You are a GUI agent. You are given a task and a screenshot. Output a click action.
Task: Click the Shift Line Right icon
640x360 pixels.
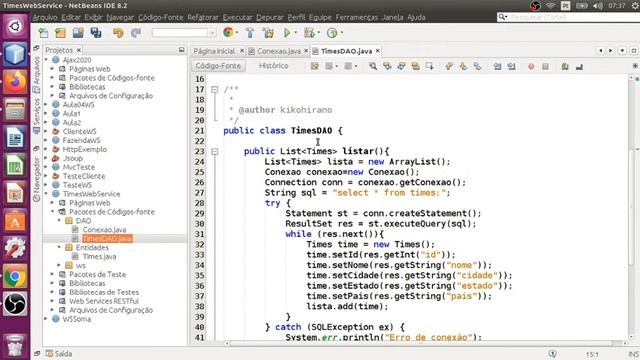(511, 66)
